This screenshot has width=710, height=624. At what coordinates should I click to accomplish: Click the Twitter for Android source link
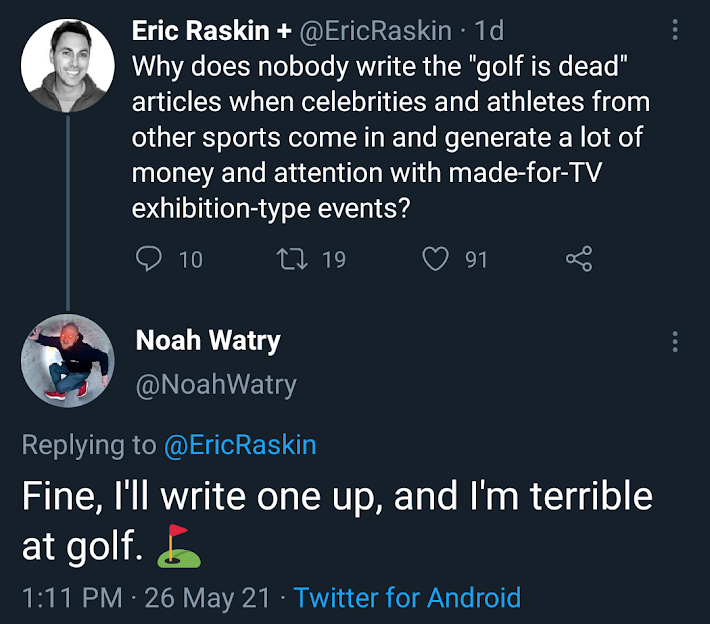point(408,598)
